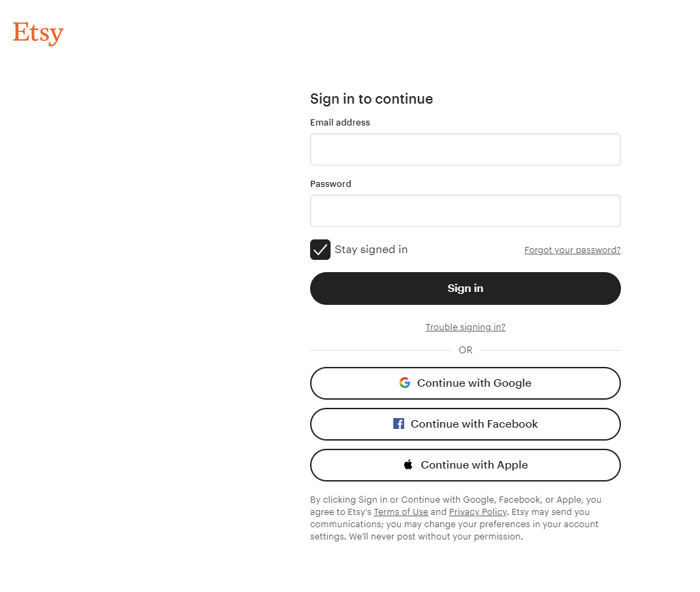The height and width of the screenshot is (592, 700).
Task: Open the Forgot your password page
Action: pyautogui.click(x=572, y=250)
